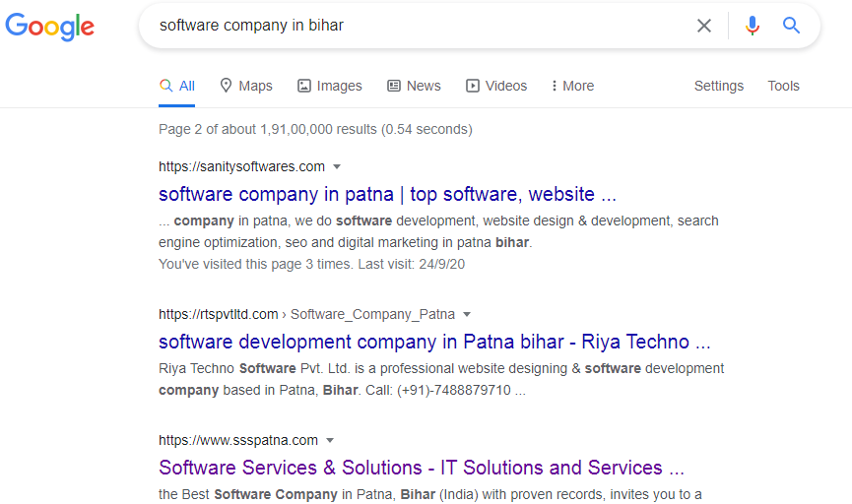Open 'Software Services & Solutions' result link

422,468
